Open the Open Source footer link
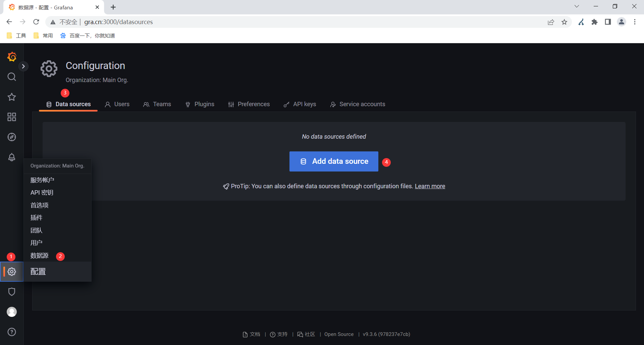This screenshot has width=644, height=345. [x=339, y=334]
